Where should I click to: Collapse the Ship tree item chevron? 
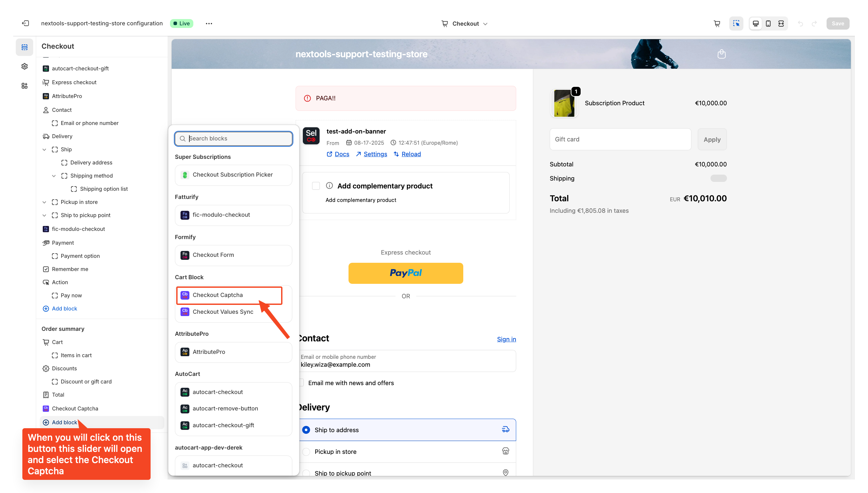tap(44, 149)
